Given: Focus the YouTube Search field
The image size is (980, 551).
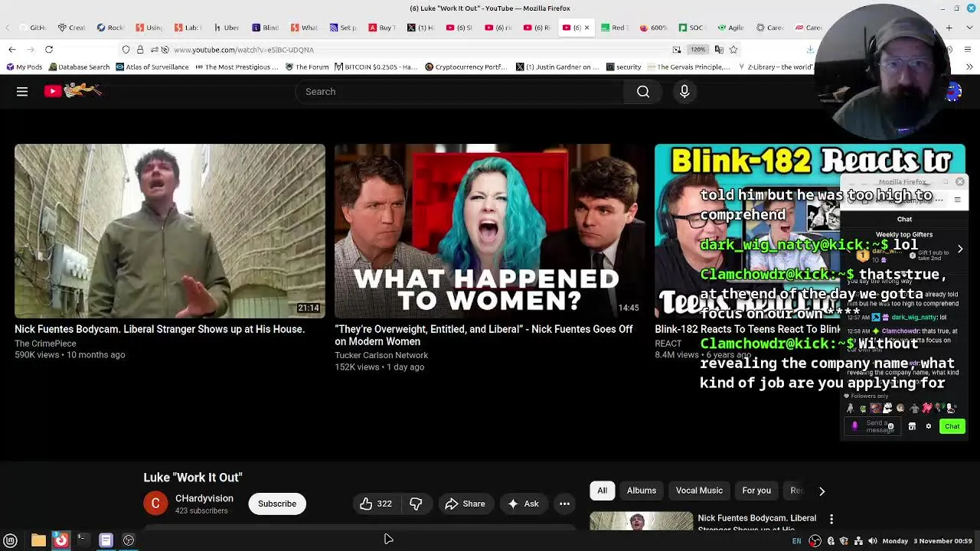Looking at the screenshot, I should tap(459, 92).
